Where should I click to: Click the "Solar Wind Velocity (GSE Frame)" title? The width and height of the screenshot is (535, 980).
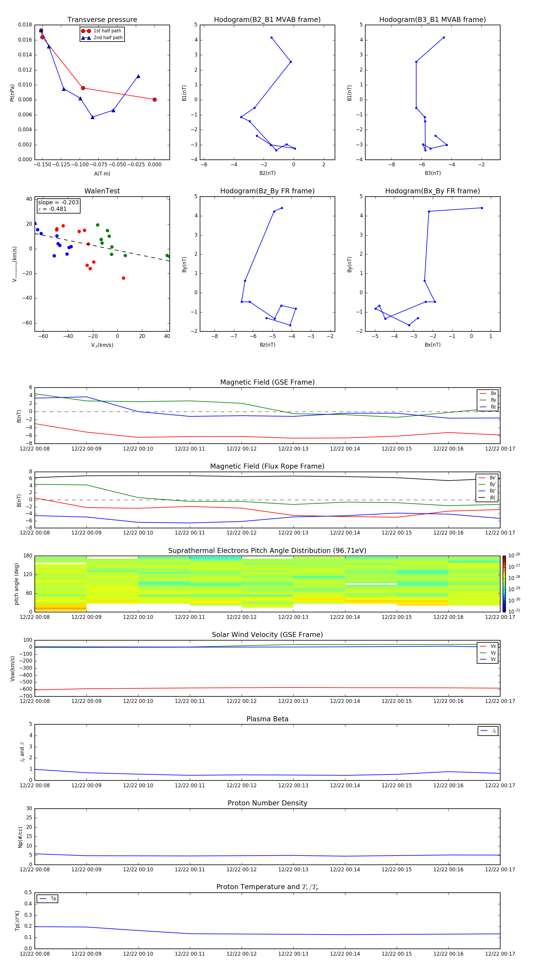pyautogui.click(x=267, y=635)
